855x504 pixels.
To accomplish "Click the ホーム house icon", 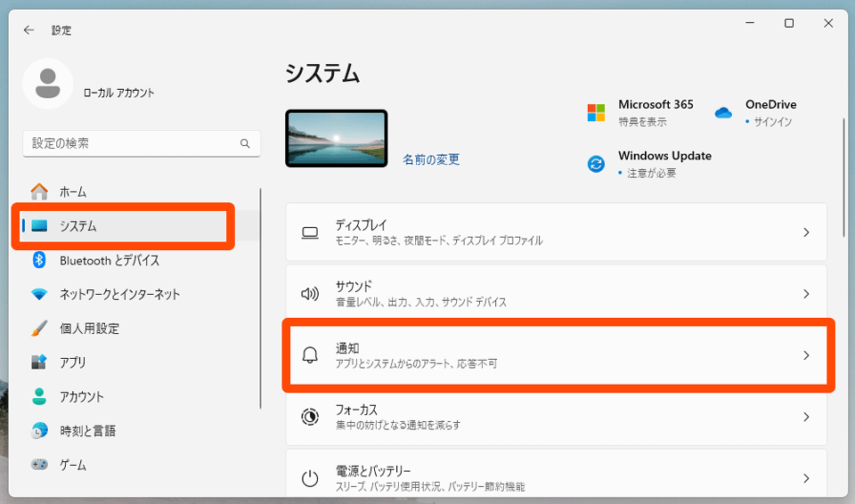I will [39, 191].
